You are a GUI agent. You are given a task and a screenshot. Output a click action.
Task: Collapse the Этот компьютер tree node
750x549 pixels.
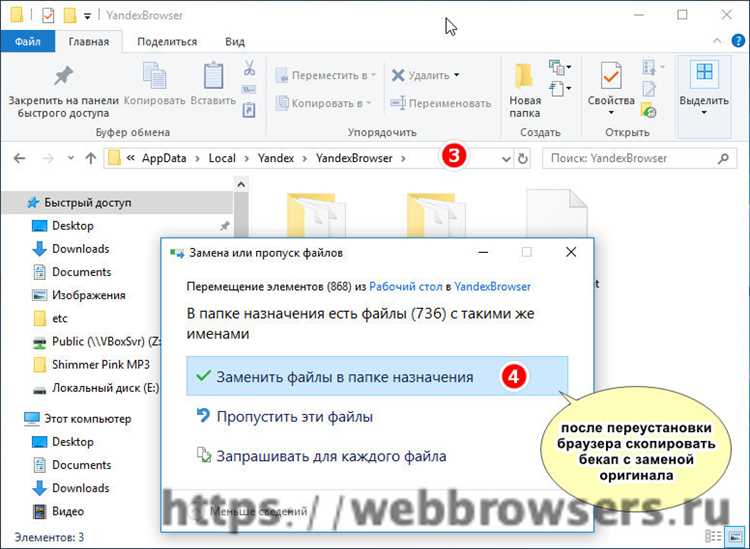point(11,419)
